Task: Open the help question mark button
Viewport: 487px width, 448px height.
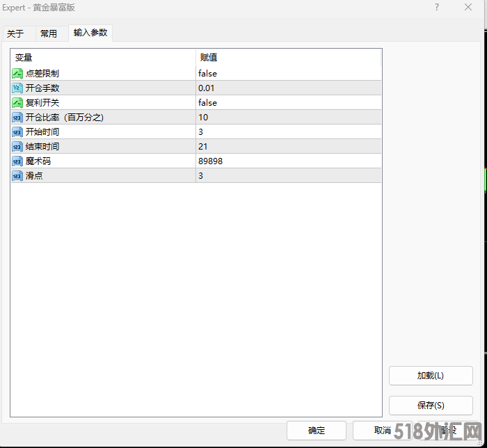Action: coord(437,7)
